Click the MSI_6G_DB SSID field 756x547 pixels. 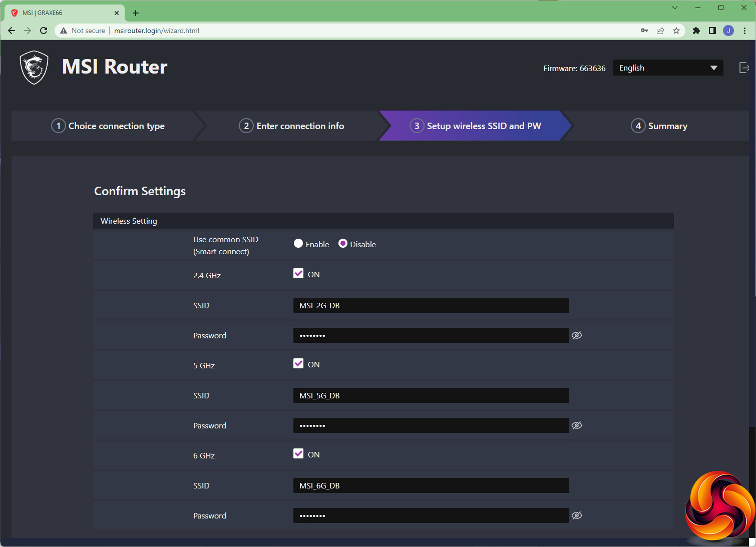click(431, 485)
